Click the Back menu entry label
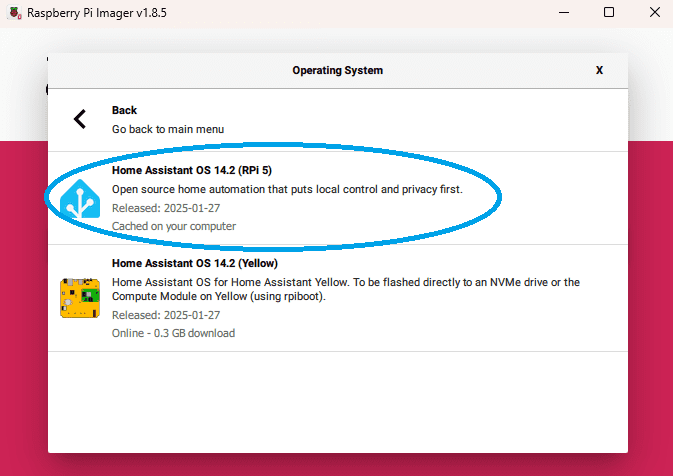Screen dimensions: 673x476 pos(124,110)
